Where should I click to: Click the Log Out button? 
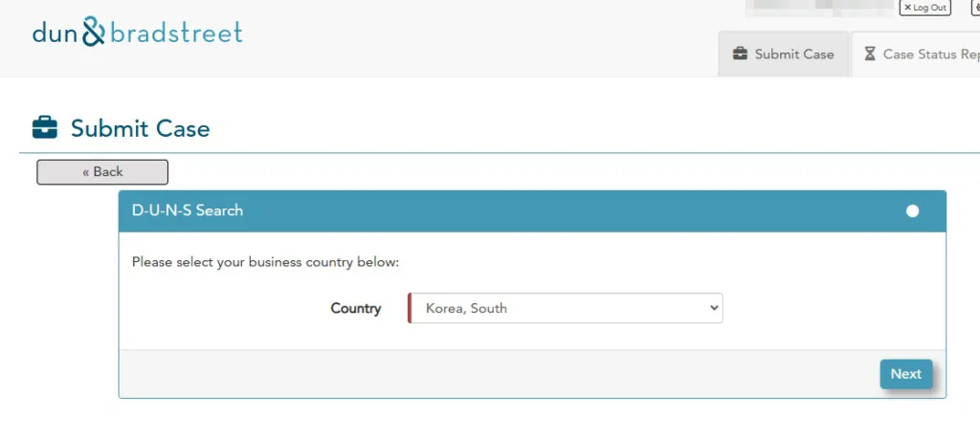tap(925, 8)
